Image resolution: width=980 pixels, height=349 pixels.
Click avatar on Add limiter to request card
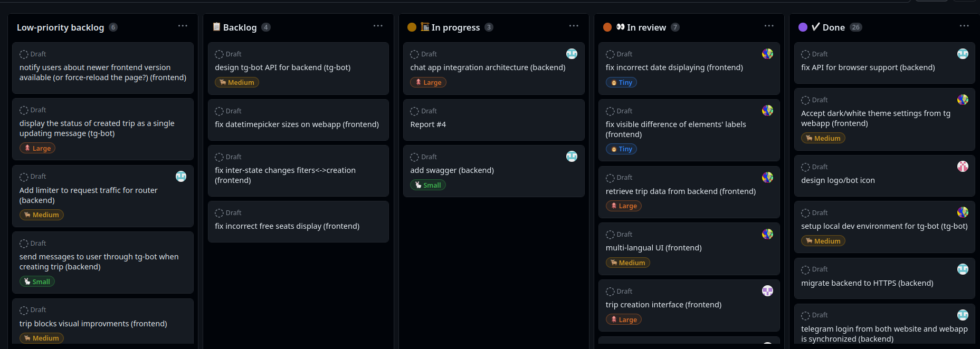click(181, 177)
